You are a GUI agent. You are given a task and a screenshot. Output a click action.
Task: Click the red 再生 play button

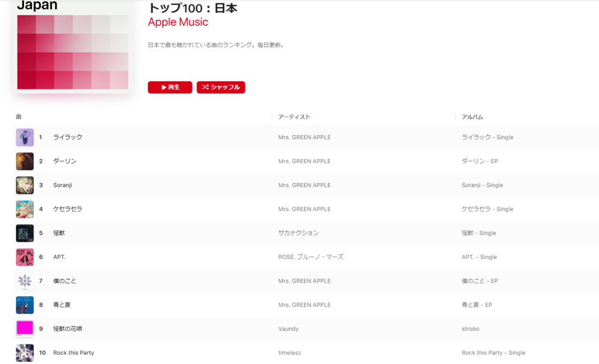pyautogui.click(x=170, y=88)
